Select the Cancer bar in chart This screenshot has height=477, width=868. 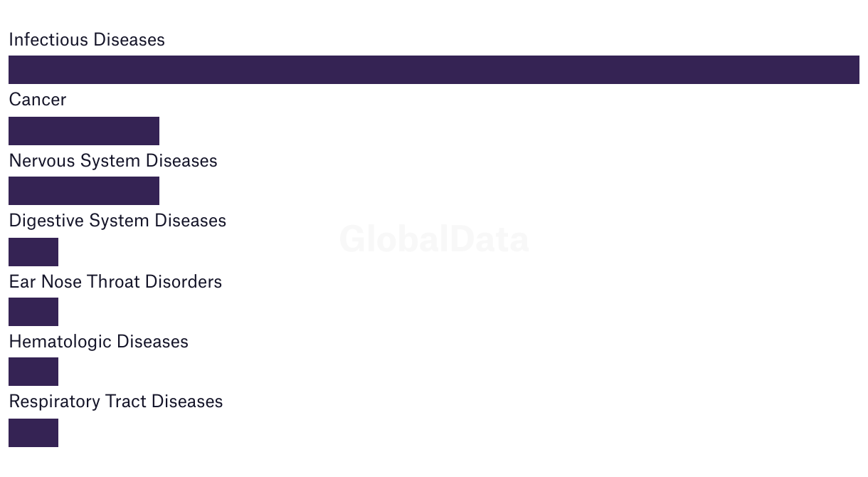click(x=84, y=131)
